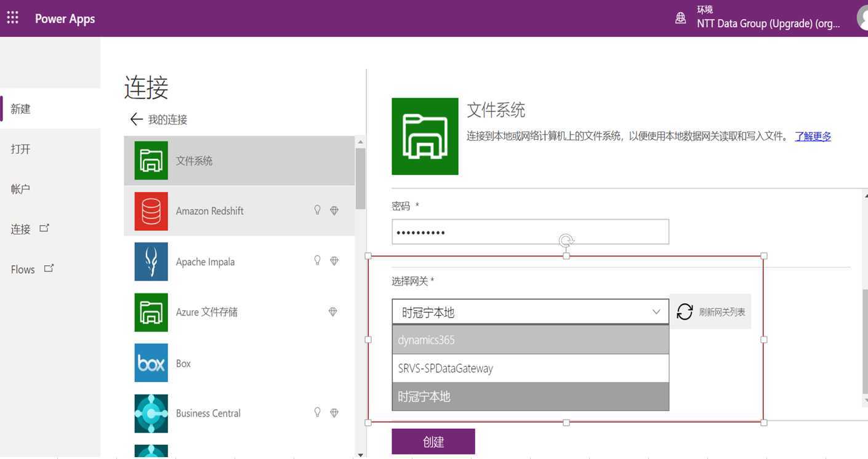Click into the 密码 password field
The width and height of the screenshot is (868, 459).
[530, 232]
